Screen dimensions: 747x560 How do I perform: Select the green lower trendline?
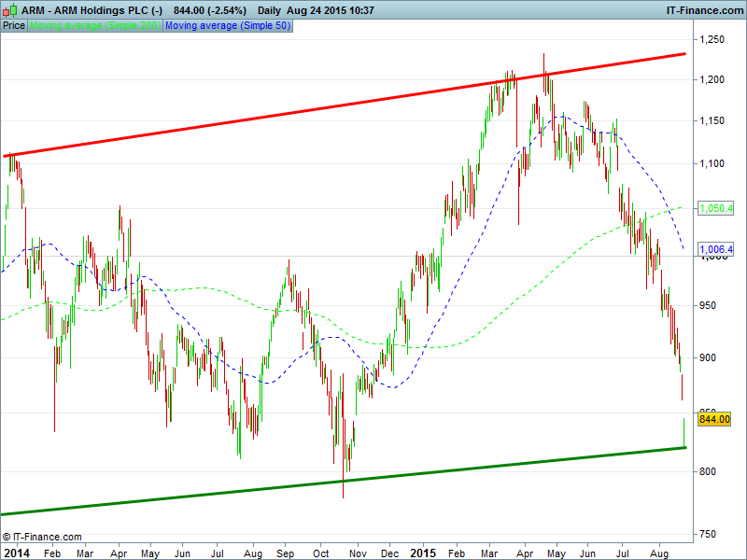tap(345, 482)
